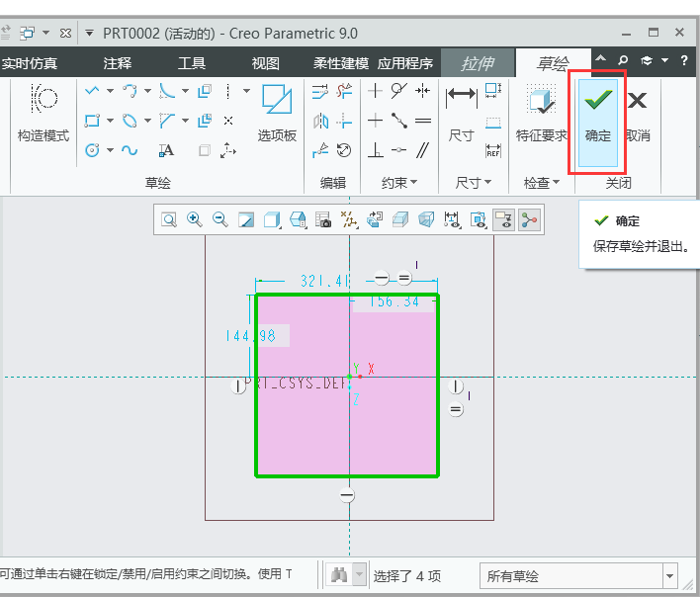Click the Zoom Out icon

pyautogui.click(x=220, y=219)
